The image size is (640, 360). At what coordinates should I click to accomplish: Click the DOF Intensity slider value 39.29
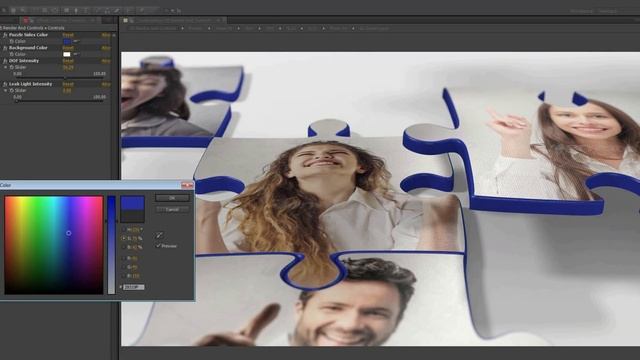click(68, 67)
